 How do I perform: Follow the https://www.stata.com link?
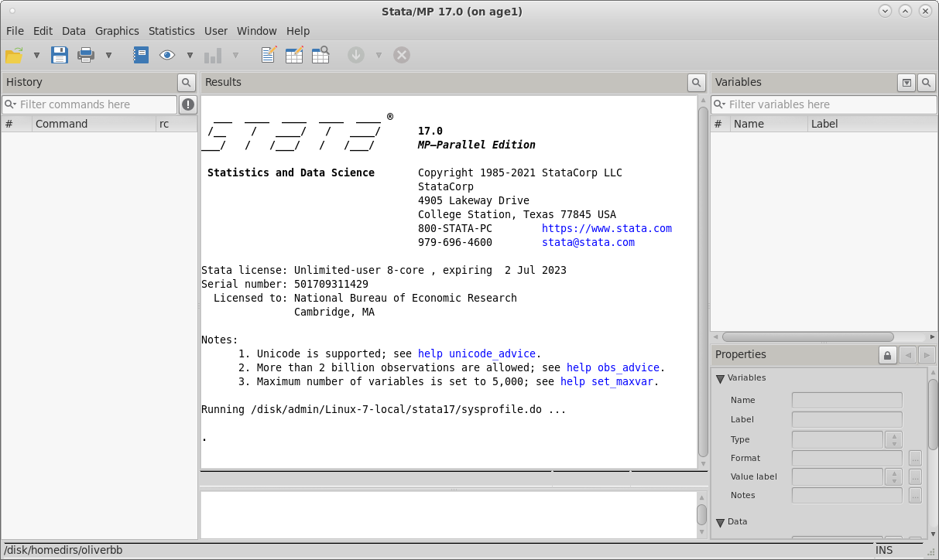(606, 228)
